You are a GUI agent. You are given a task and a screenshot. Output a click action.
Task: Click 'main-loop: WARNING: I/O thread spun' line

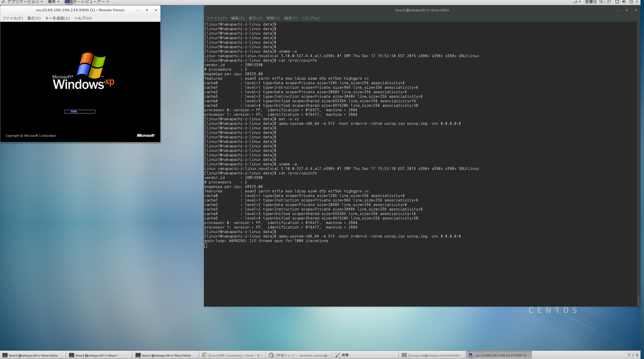tap(266, 241)
